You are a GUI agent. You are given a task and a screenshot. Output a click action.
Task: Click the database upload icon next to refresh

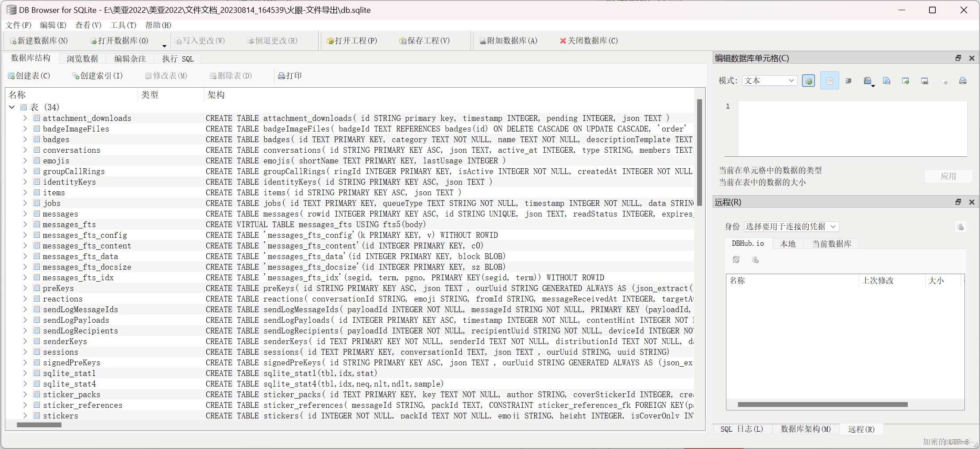pos(756,260)
